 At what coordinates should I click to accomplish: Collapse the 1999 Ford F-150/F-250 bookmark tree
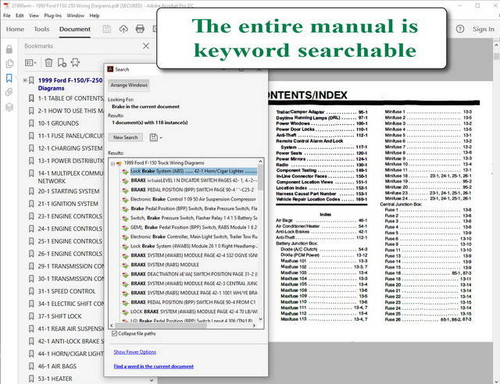coord(25,80)
